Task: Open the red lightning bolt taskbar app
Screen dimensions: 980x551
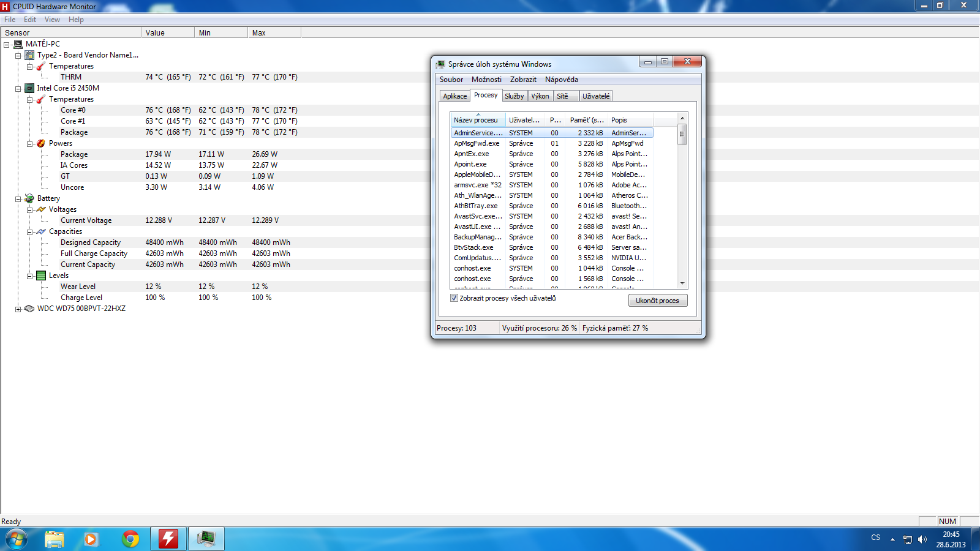Action: click(168, 539)
